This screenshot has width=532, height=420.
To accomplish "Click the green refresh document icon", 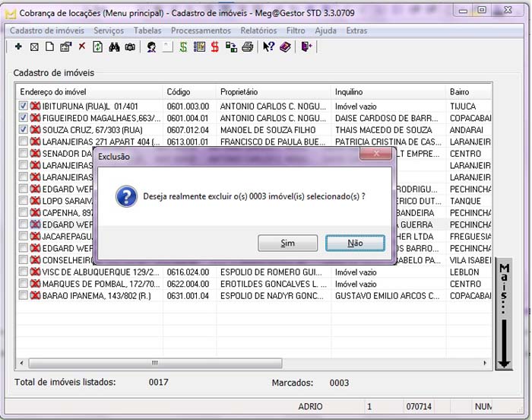I will click(97, 47).
